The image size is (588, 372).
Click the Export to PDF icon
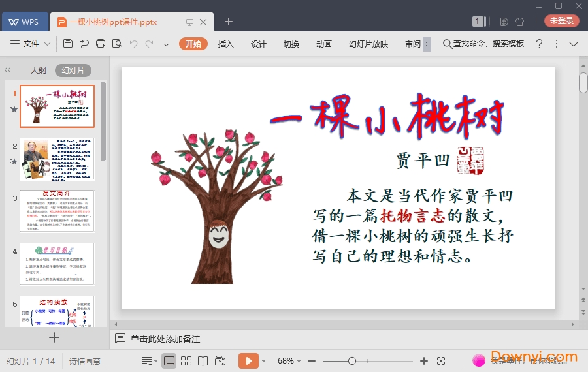point(84,44)
